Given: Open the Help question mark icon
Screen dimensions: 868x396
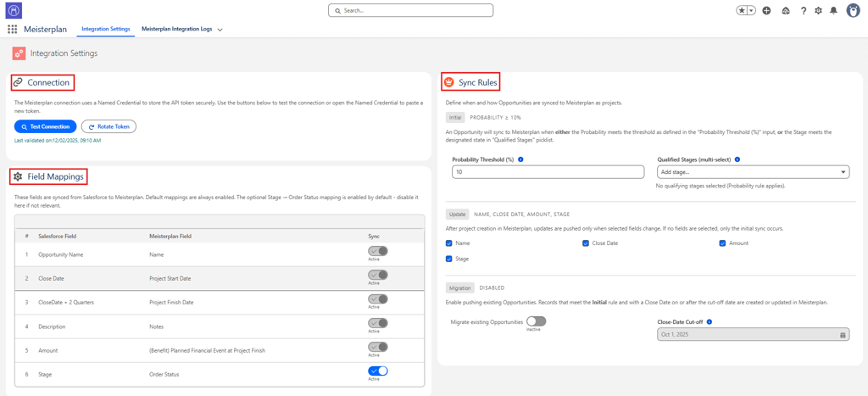Looking at the screenshot, I should 804,10.
